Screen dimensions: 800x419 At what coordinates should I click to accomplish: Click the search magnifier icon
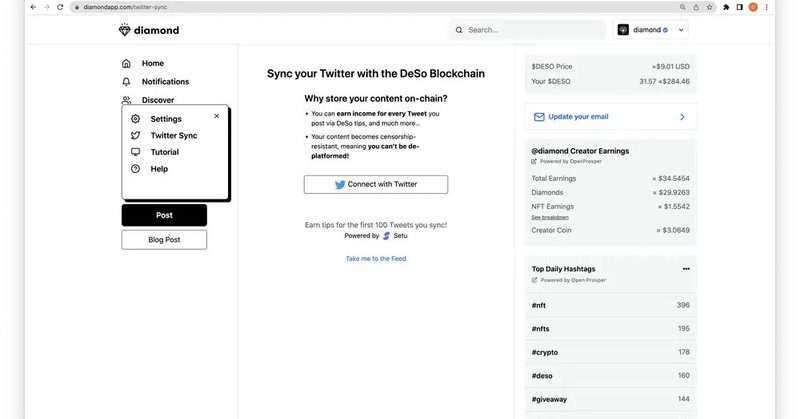coord(459,30)
